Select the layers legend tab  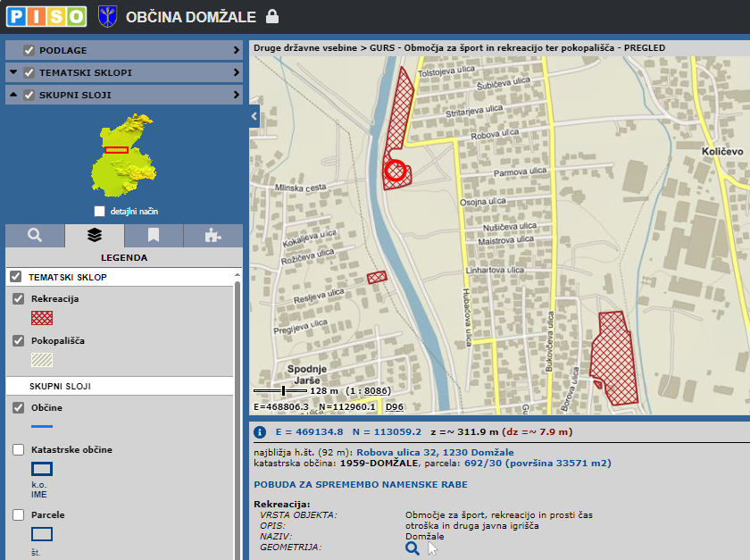[x=94, y=236]
